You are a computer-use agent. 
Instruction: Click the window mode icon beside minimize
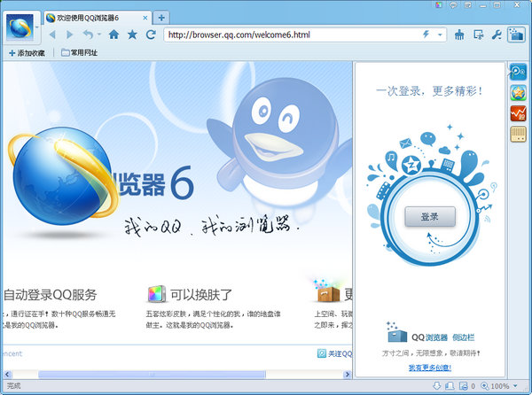(x=468, y=4)
